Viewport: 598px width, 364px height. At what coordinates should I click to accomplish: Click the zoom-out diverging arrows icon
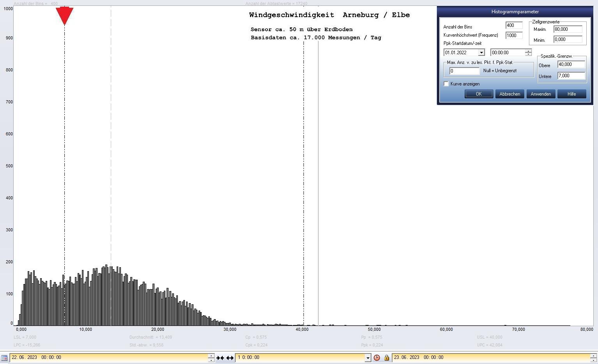coord(230,358)
